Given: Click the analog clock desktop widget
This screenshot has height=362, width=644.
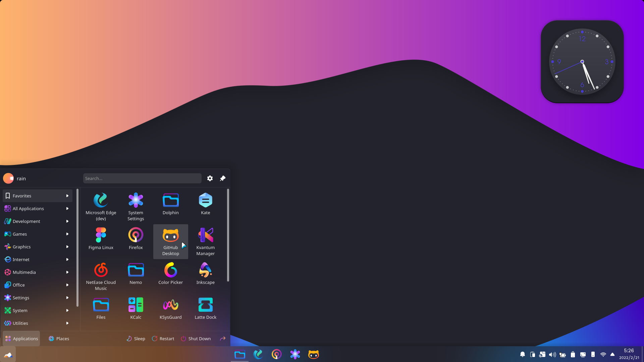Looking at the screenshot, I should coord(582,62).
